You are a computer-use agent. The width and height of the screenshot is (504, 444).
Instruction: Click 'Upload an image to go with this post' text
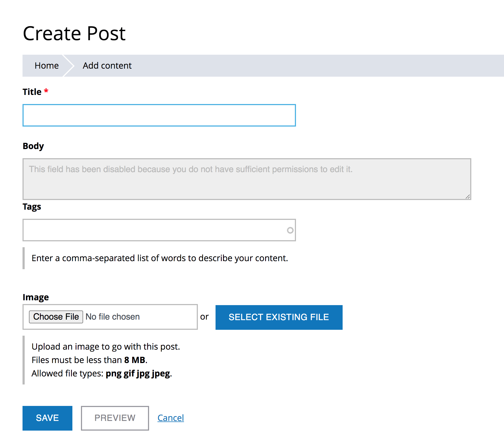pyautogui.click(x=106, y=347)
